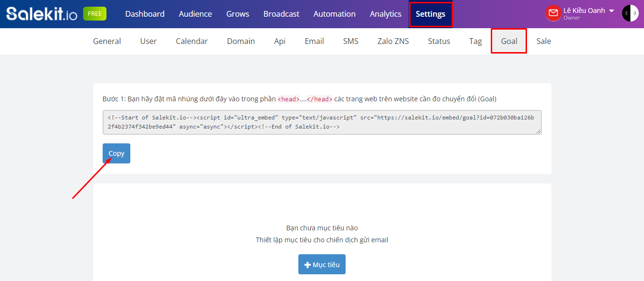Open the SMS tab

point(351,41)
